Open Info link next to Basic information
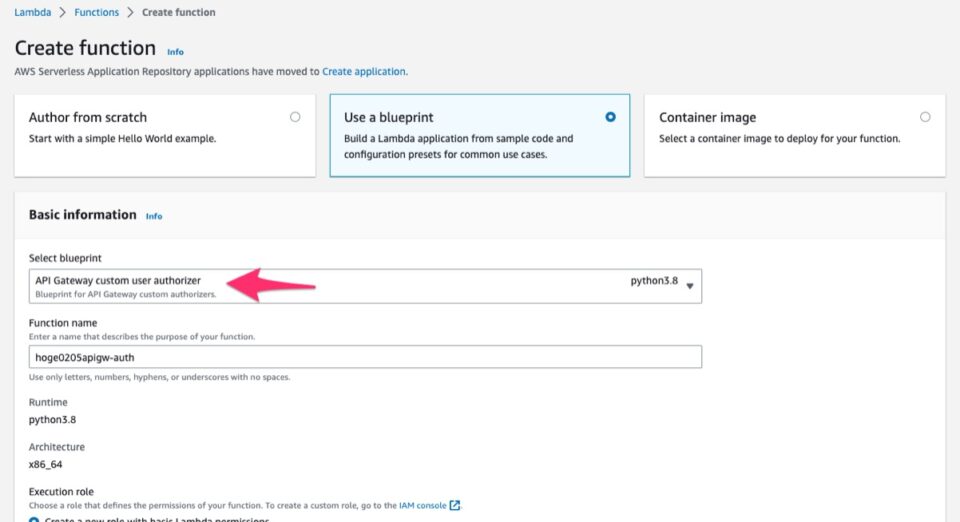The image size is (960, 522). point(154,216)
